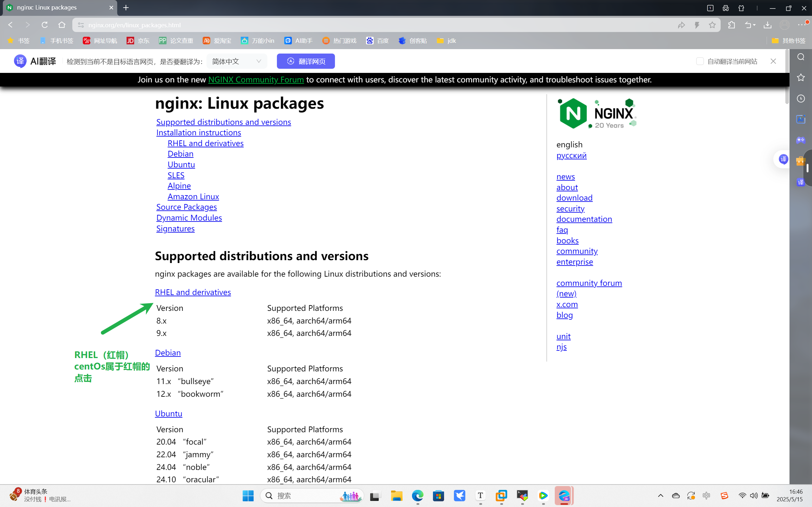Enable 自动翻译当前网站 checkbox
Image resolution: width=812 pixels, height=507 pixels.
point(700,61)
